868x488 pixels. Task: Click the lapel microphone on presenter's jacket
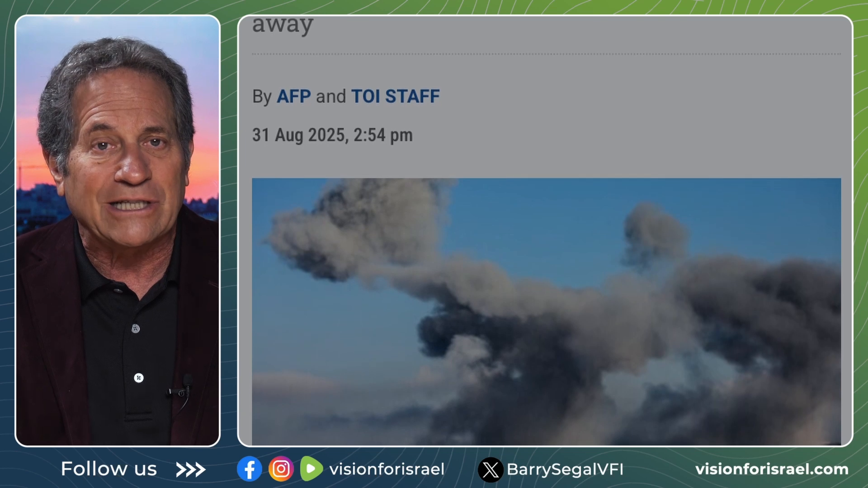(182, 388)
